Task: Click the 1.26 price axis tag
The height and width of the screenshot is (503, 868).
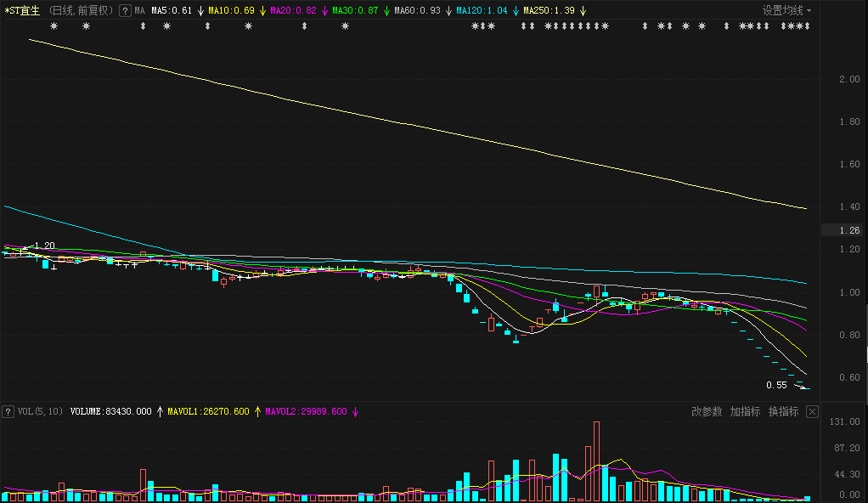Action: tap(849, 230)
